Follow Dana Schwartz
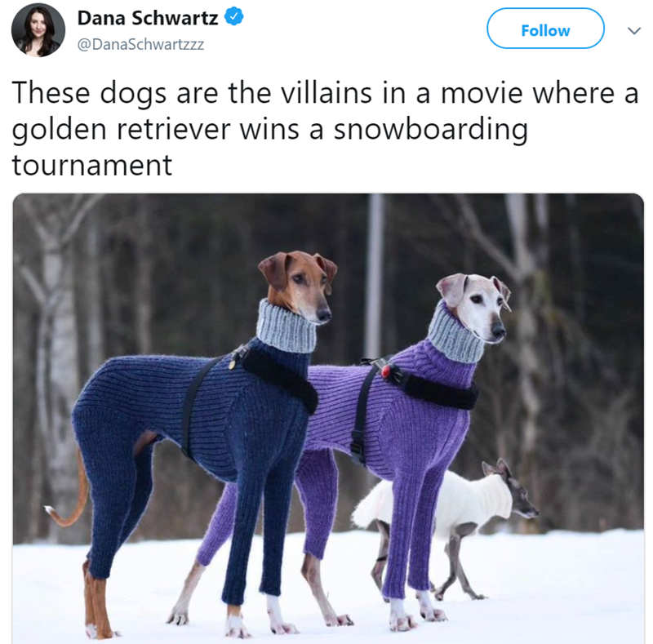The width and height of the screenshot is (653, 644). [545, 29]
